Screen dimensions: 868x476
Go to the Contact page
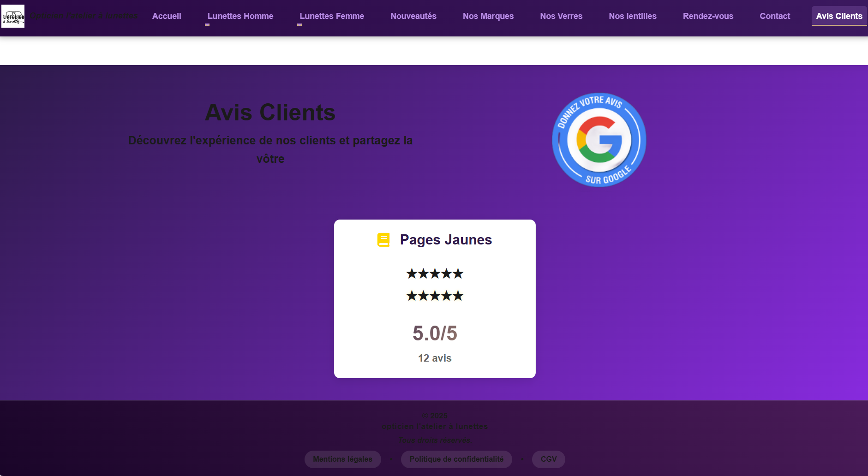(774, 16)
